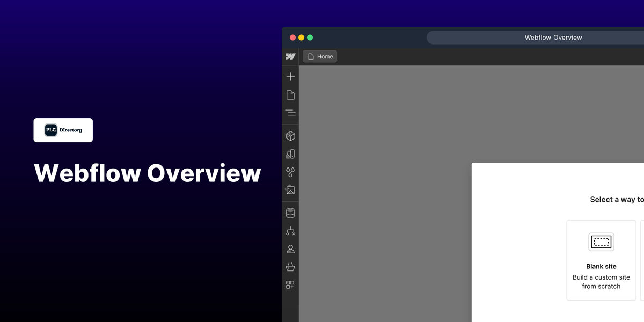Click the Build a custom site from scratch text

601,282
